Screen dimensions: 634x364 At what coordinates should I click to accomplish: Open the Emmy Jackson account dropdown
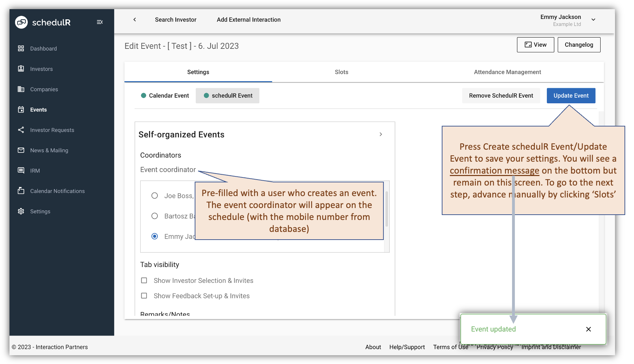point(593,20)
